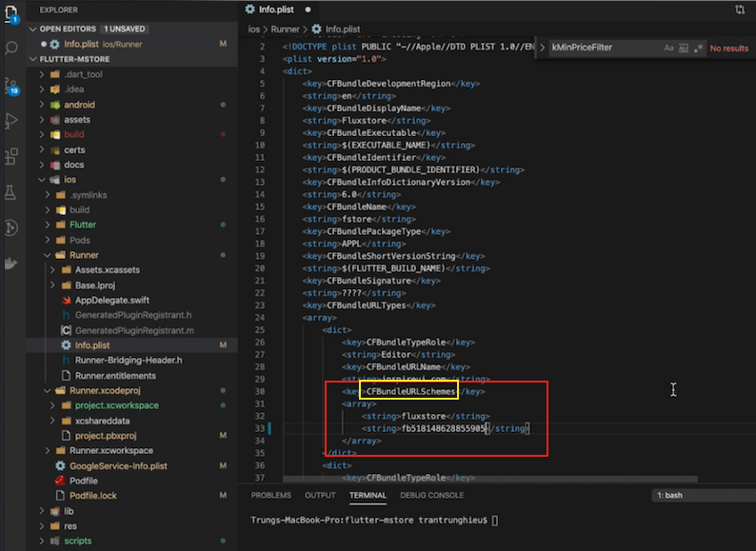
Task: Open project.pbxproj file
Action: click(x=106, y=436)
